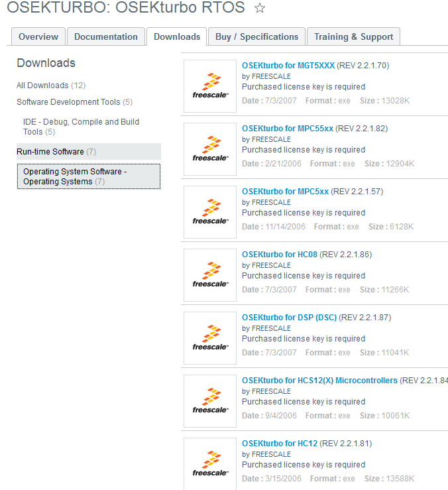448x490 pixels.
Task: Open OSEKturbo for DSP (DSC) download link
Action: [290, 317]
